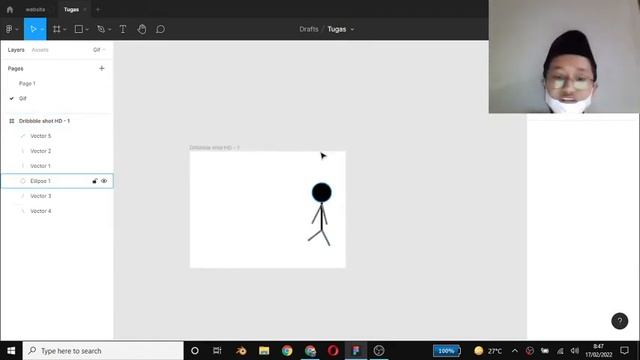Open Move tool options dropdown arrow
Screen dimensions: 640x360
[x=42, y=29]
